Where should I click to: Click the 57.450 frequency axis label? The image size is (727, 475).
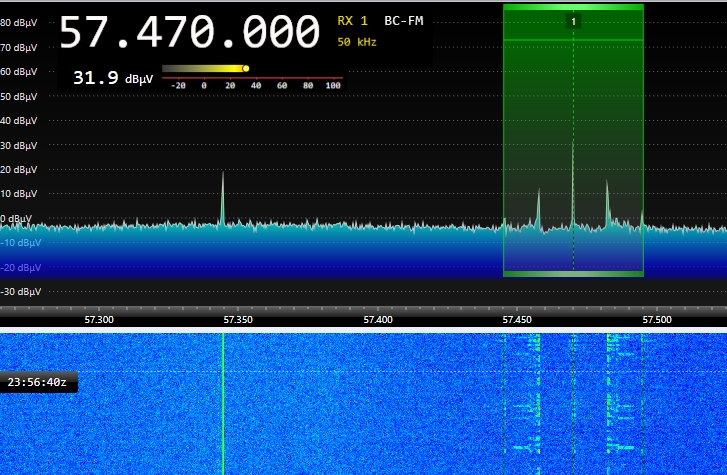pos(517,320)
